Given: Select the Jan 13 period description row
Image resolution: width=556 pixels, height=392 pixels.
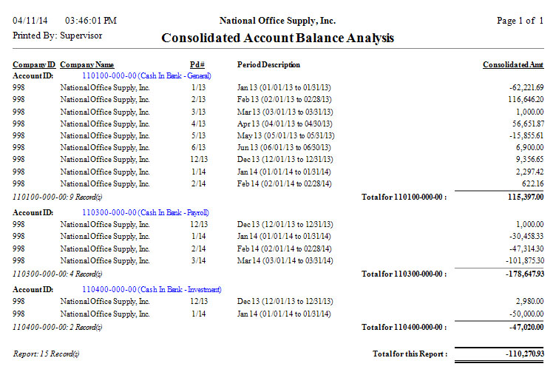Looking at the screenshot, I should pos(284,87).
